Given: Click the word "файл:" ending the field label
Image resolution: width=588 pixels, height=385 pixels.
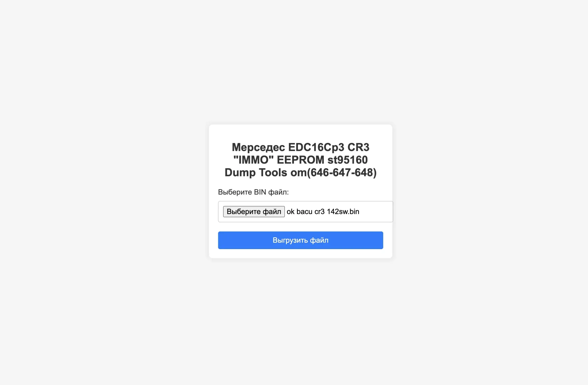Looking at the screenshot, I should tap(278, 192).
